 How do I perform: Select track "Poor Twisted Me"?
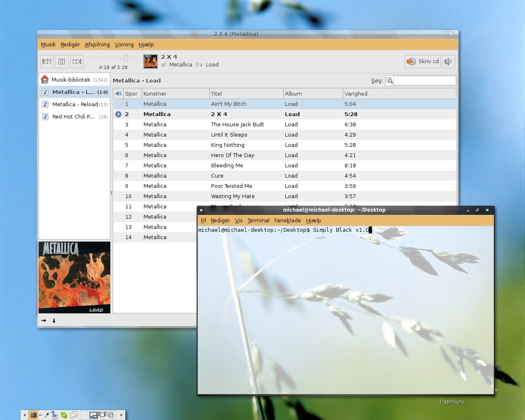[285, 186]
